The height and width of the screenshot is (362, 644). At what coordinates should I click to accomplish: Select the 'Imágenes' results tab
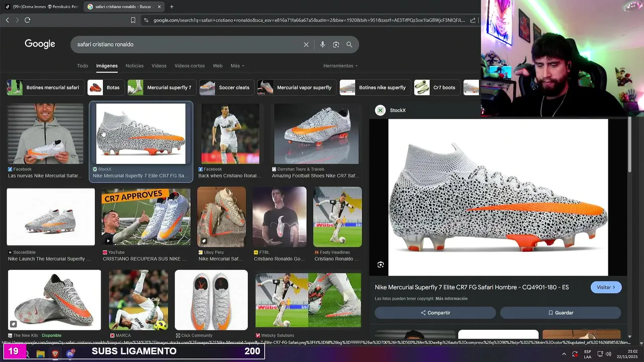pyautogui.click(x=107, y=66)
